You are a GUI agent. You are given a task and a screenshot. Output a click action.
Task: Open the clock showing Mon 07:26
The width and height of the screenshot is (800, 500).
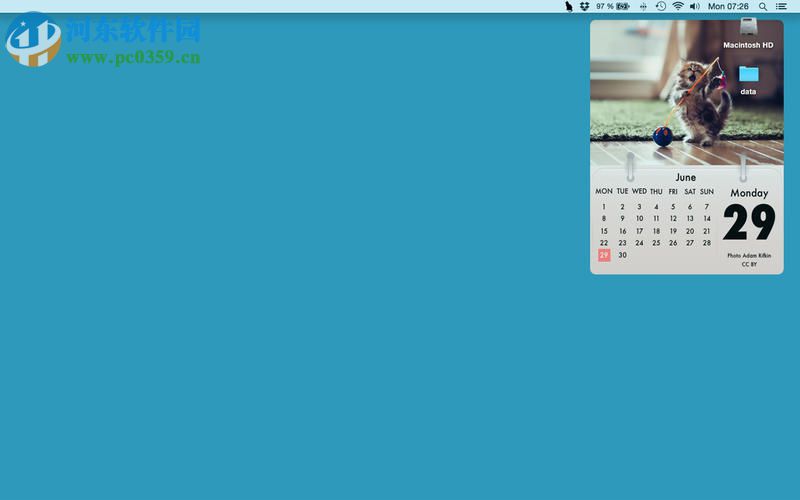(728, 7)
